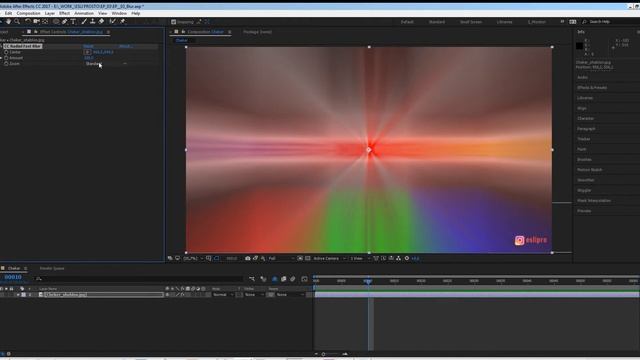This screenshot has height=360, width=640.
Task: Open the layer blending mode Normal dropdown
Action: [x=223, y=295]
